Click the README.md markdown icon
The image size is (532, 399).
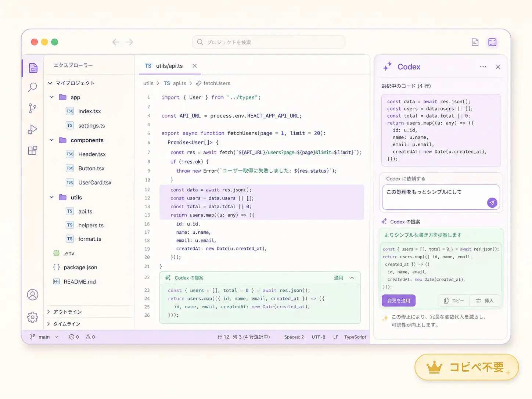pyautogui.click(x=57, y=281)
